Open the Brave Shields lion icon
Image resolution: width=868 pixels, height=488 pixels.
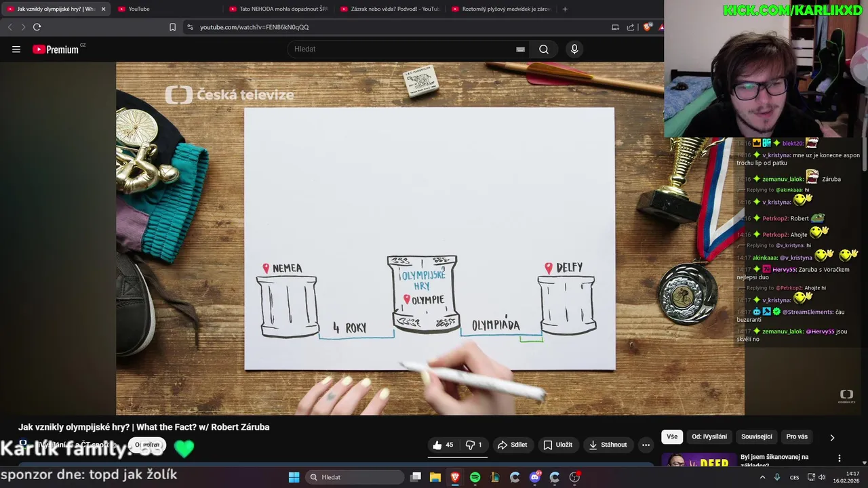pos(647,27)
